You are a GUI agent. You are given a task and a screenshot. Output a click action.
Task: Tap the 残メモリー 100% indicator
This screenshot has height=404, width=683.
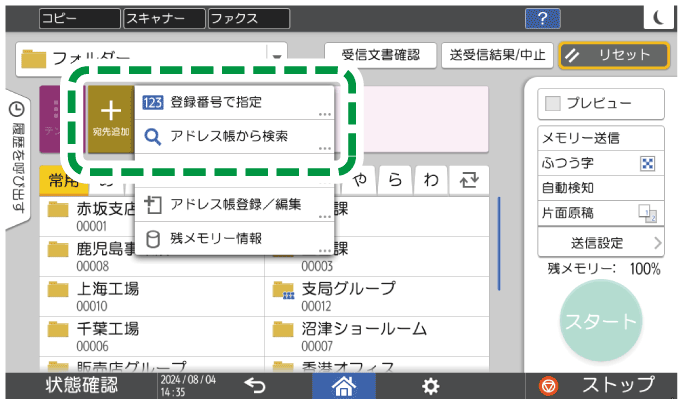[x=604, y=269]
